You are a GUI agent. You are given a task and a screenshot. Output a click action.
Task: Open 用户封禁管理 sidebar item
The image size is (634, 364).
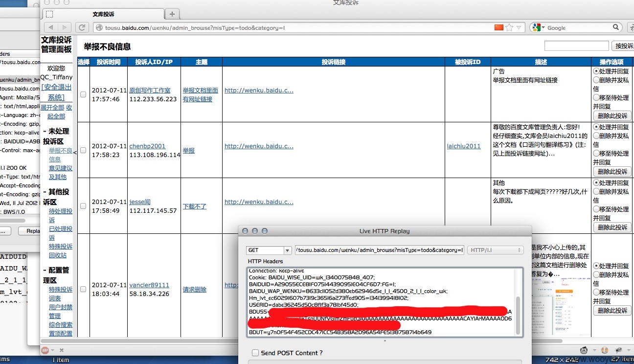click(x=61, y=311)
